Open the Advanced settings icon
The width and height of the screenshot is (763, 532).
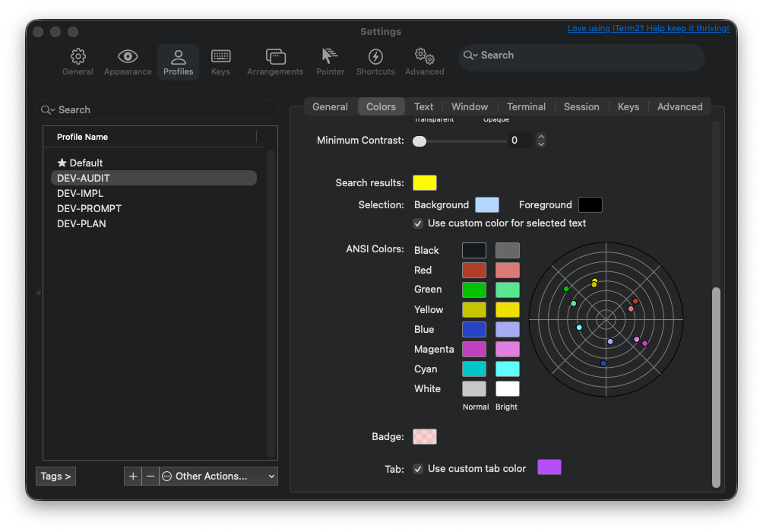click(423, 61)
